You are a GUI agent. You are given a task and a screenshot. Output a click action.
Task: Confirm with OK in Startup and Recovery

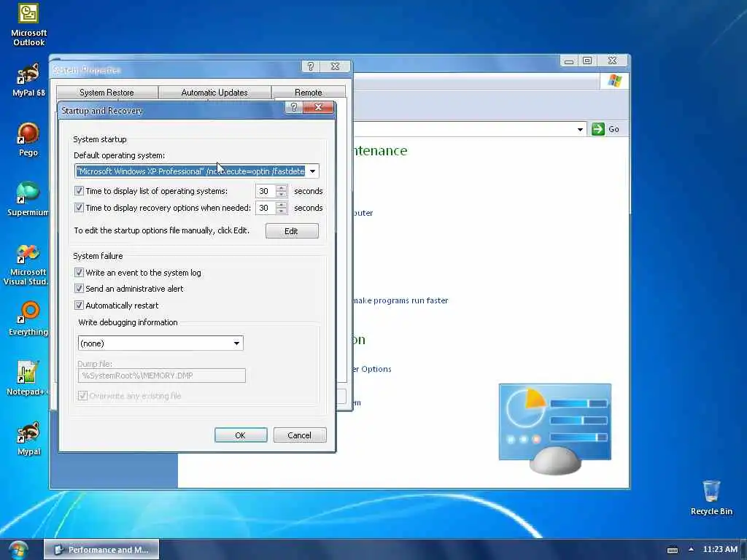tap(241, 435)
